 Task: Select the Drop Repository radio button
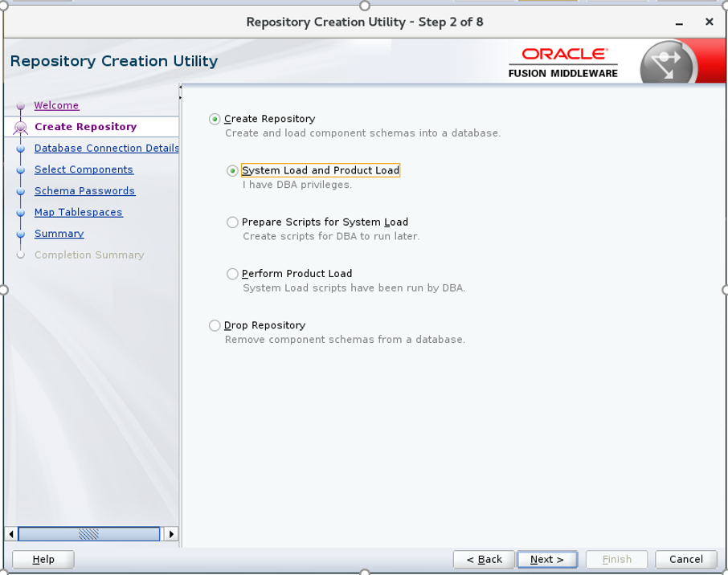tap(215, 325)
